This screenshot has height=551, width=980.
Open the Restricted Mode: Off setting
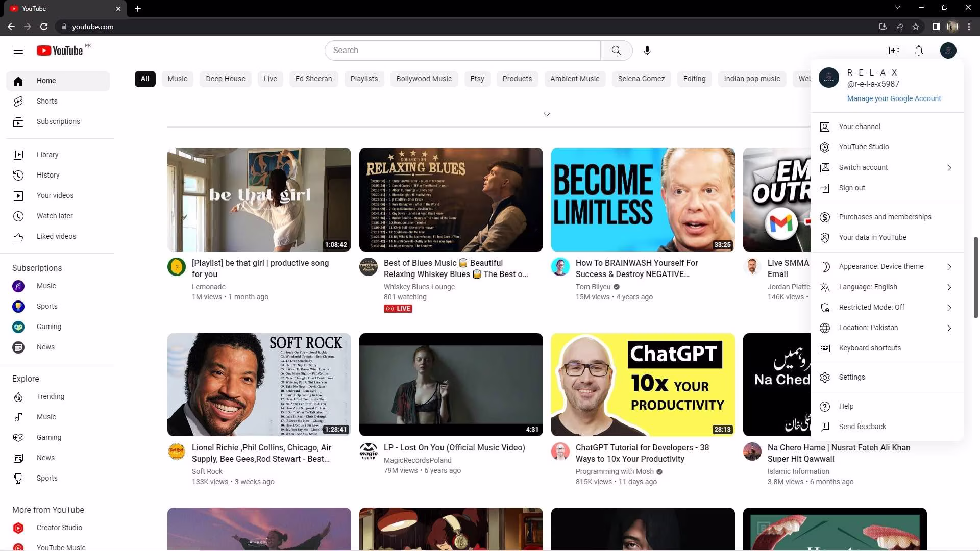pos(871,307)
